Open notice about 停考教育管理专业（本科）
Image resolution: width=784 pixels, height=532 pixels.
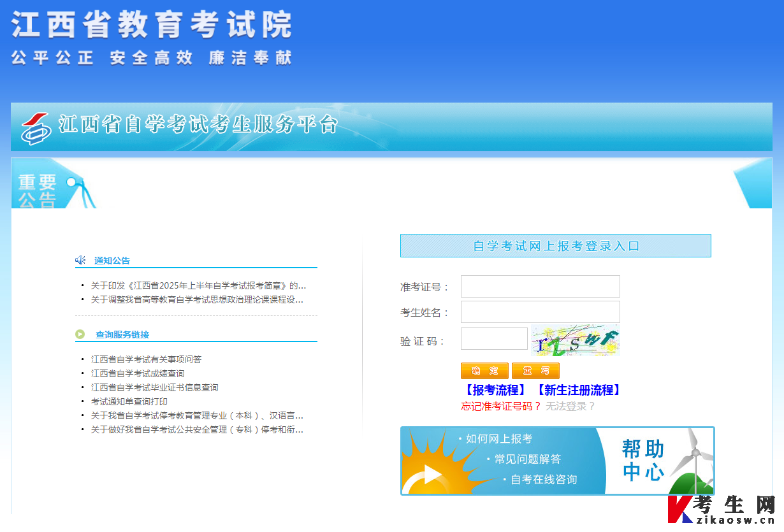[x=197, y=415]
